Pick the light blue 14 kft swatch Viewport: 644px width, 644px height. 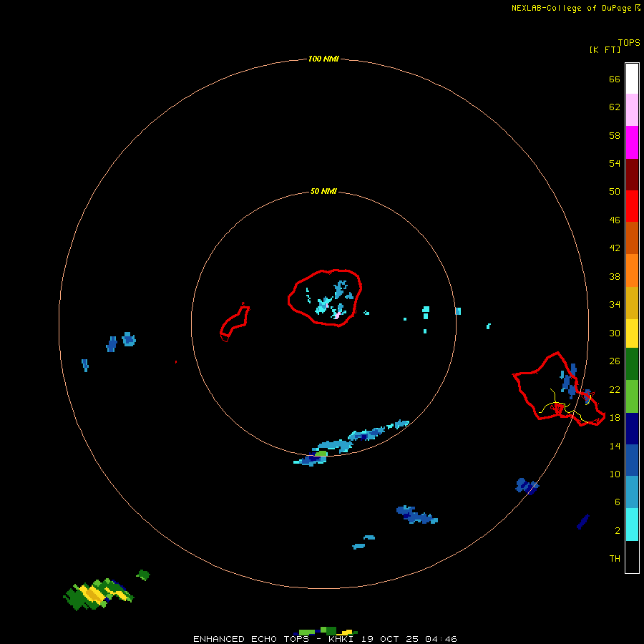(x=632, y=492)
